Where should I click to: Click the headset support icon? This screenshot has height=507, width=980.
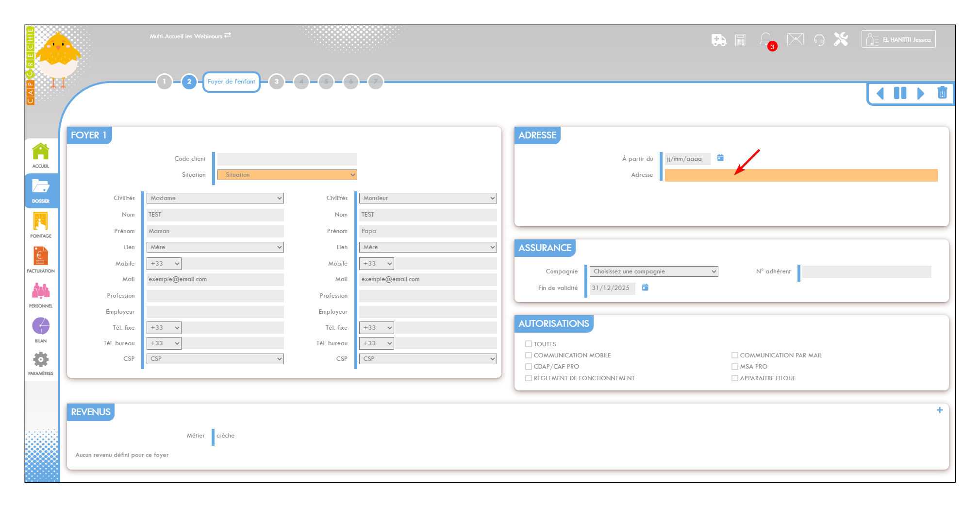coord(819,40)
